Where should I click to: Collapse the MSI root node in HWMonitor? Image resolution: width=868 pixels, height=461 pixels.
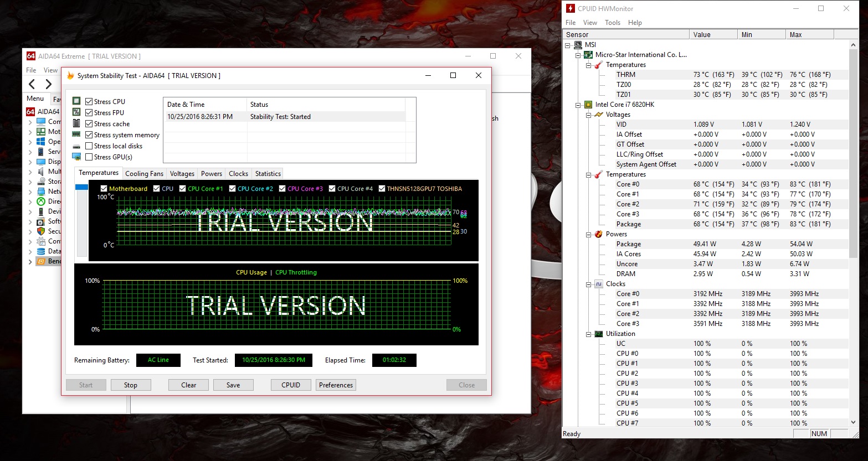568,45
